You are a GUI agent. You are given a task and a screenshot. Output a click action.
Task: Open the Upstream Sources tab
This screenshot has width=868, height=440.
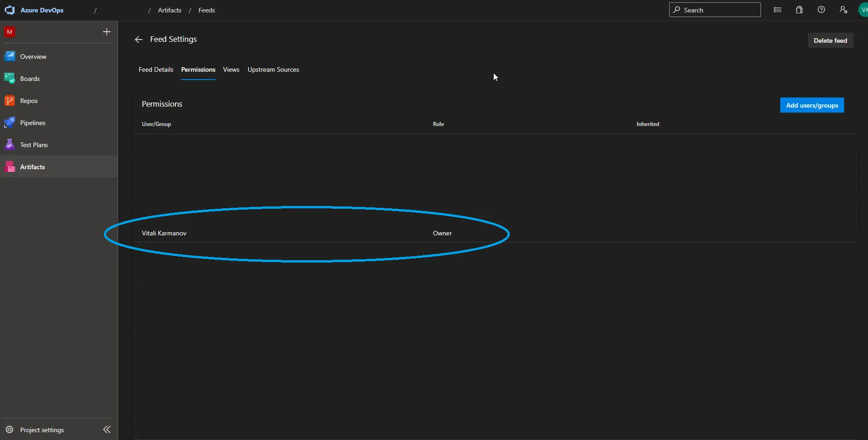click(273, 70)
